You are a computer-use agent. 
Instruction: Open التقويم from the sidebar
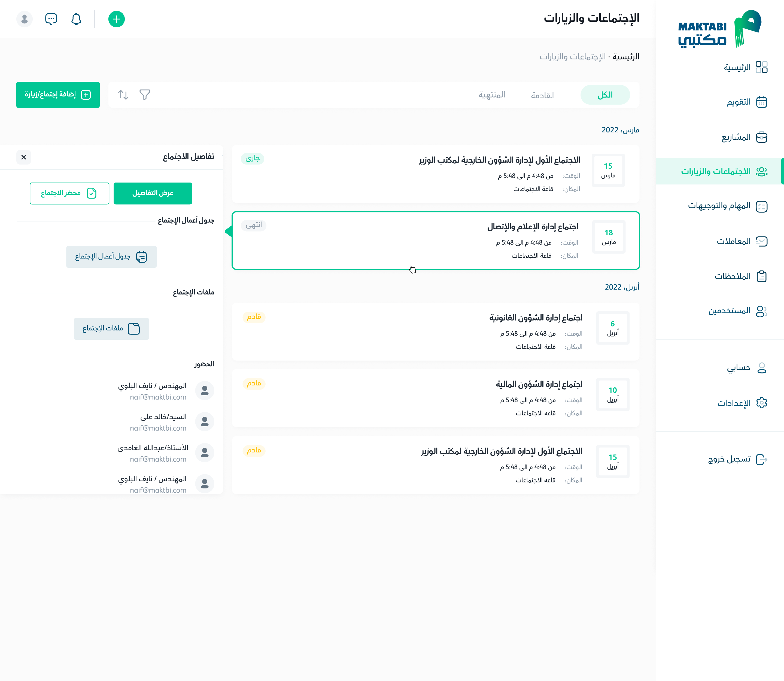tap(747, 102)
